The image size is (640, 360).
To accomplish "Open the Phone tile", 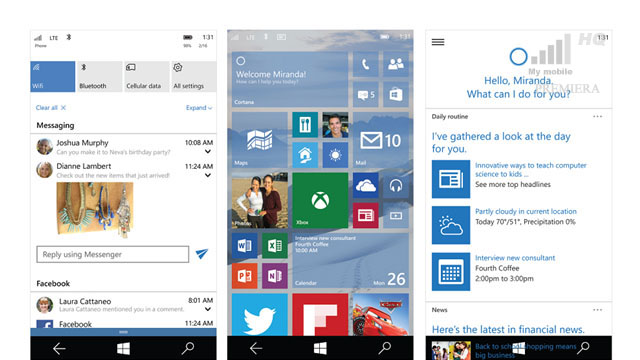I will [366, 64].
